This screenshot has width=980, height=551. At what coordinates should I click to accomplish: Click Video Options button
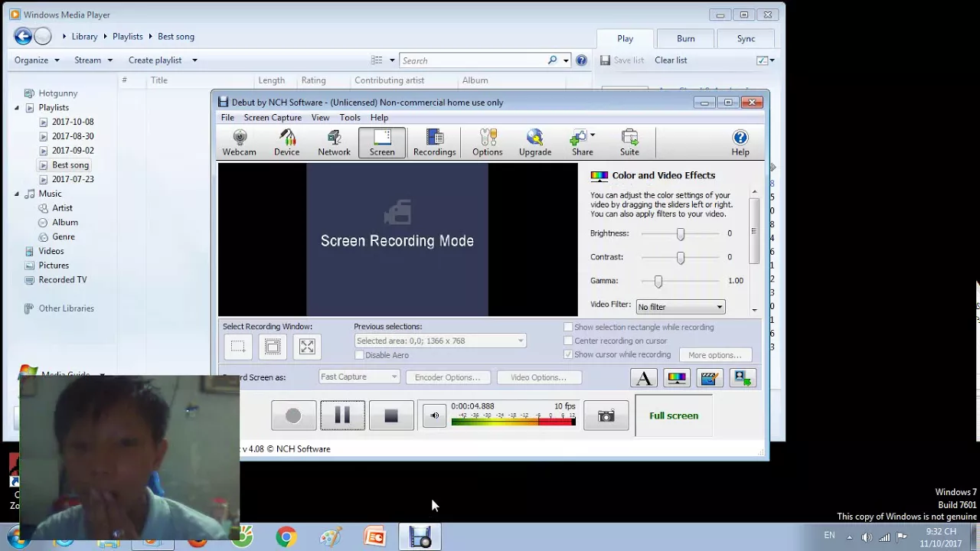pos(538,377)
